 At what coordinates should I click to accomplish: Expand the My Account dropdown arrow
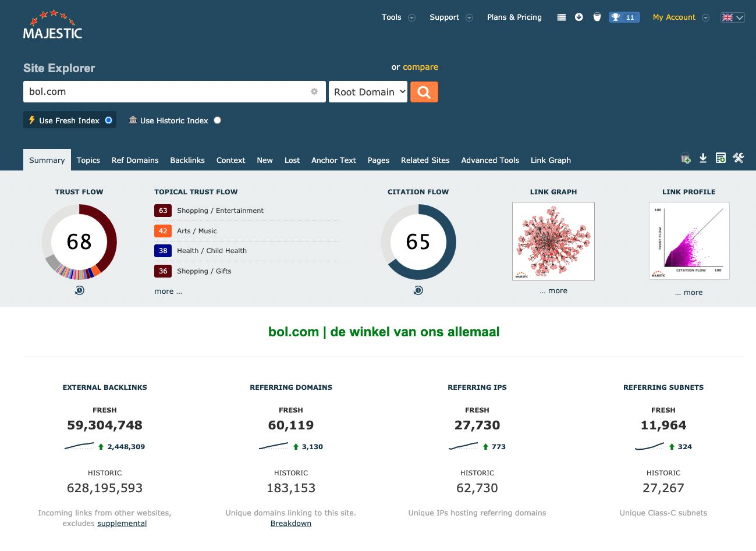click(x=706, y=17)
